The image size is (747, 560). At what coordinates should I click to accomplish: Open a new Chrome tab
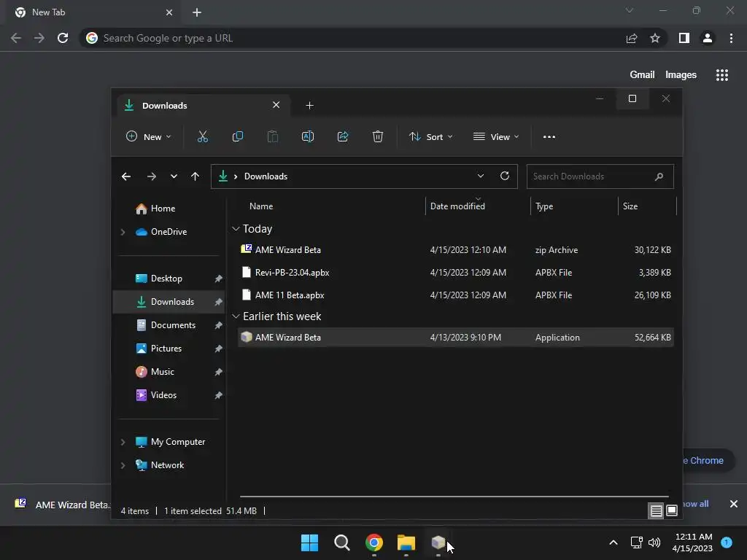click(197, 12)
